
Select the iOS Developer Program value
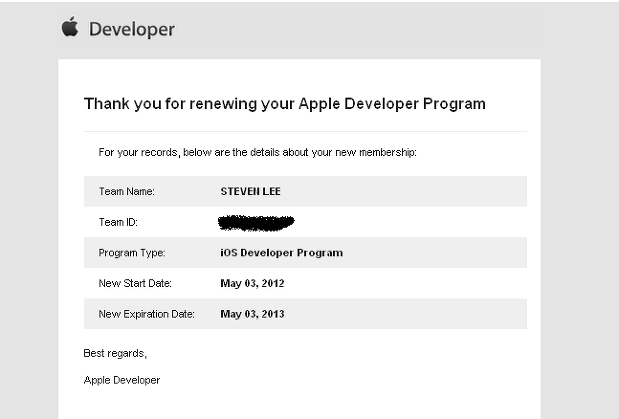pos(281,253)
